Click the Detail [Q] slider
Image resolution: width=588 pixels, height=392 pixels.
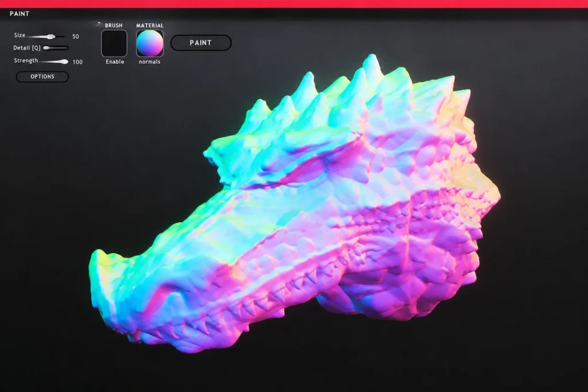(56, 48)
